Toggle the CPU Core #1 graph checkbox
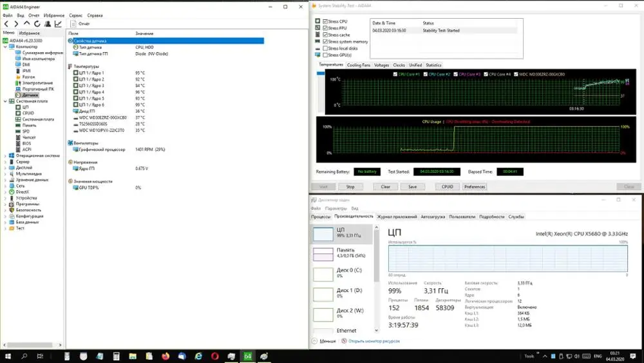644x363 pixels. (x=395, y=74)
